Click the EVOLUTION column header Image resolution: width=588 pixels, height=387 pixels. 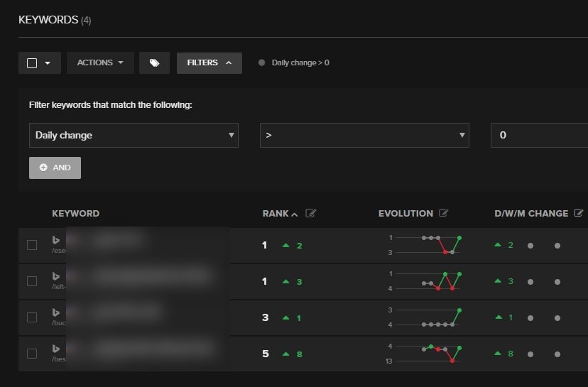(405, 213)
